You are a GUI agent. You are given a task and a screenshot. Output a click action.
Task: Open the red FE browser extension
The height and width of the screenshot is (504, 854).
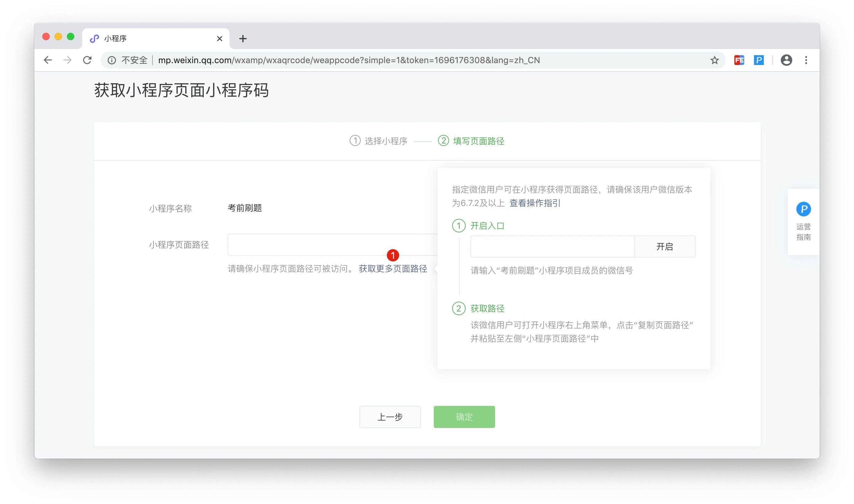tap(739, 60)
